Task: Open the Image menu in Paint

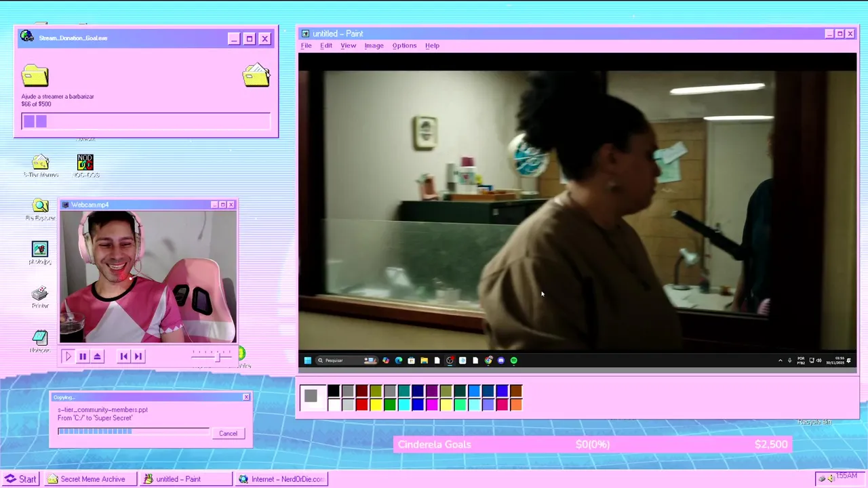Action: pos(374,45)
